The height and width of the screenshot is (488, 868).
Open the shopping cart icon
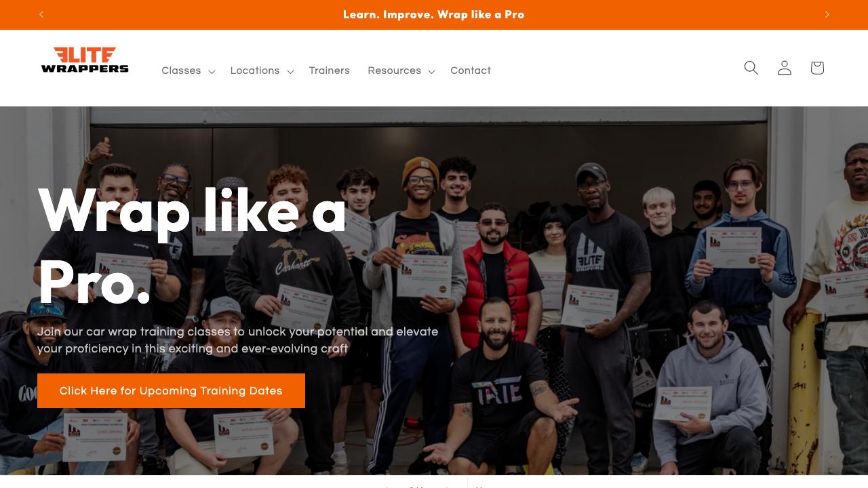click(x=817, y=68)
